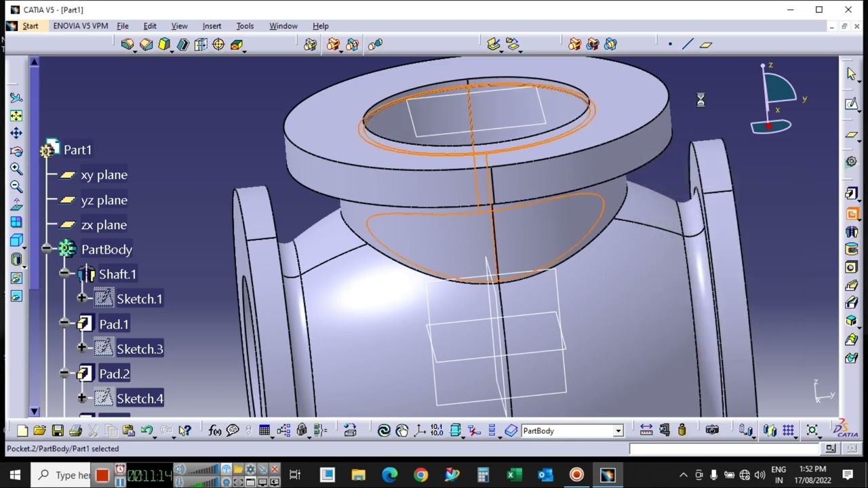Image resolution: width=868 pixels, height=488 pixels.
Task: Open the ENOVIA V5 VPM menu
Action: (80, 26)
